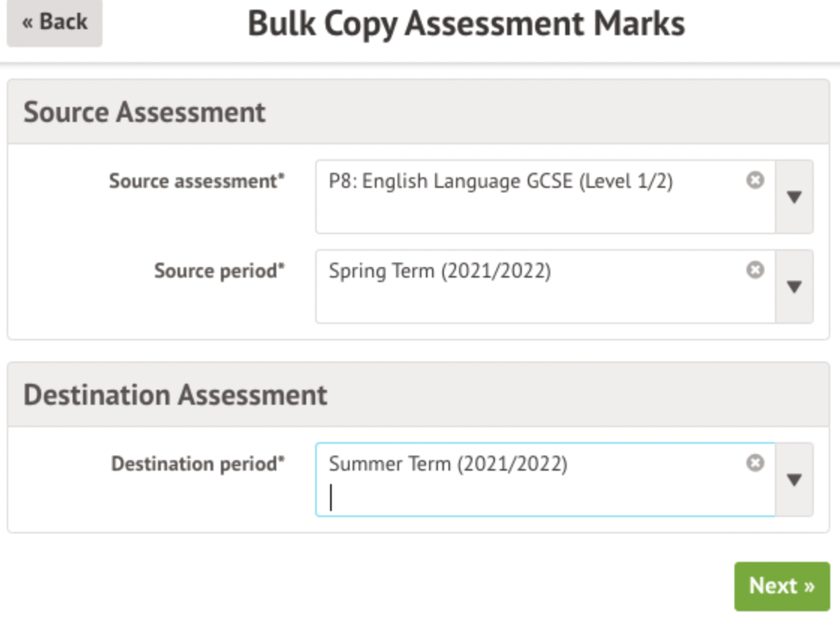Click the "Destination period*" field label
The width and height of the screenshot is (840, 621).
point(198,464)
